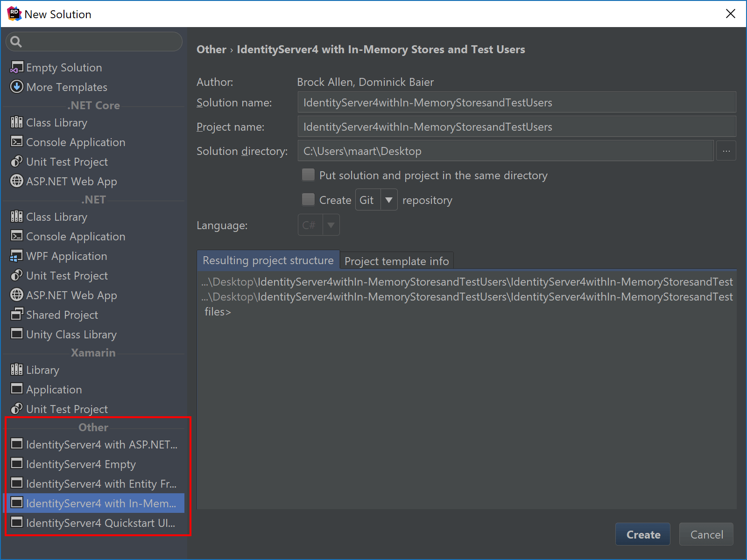Select IdentityServer4 with ASP.NET template icon
The image size is (747, 560).
pos(17,444)
